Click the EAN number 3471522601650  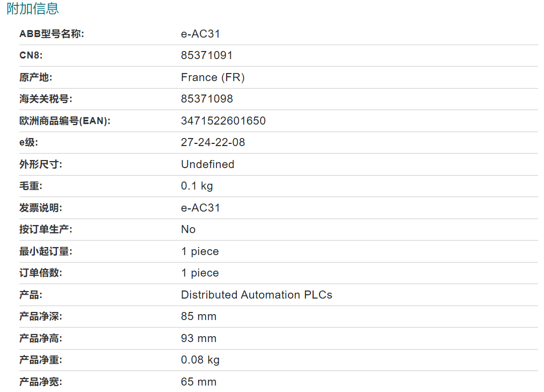coord(223,121)
